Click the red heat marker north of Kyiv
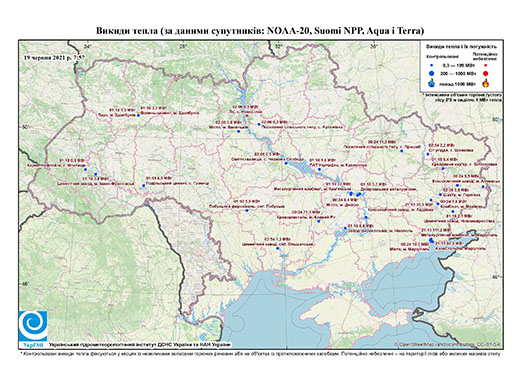Screen dimensions: 520x368 pyautogui.click(x=246, y=116)
